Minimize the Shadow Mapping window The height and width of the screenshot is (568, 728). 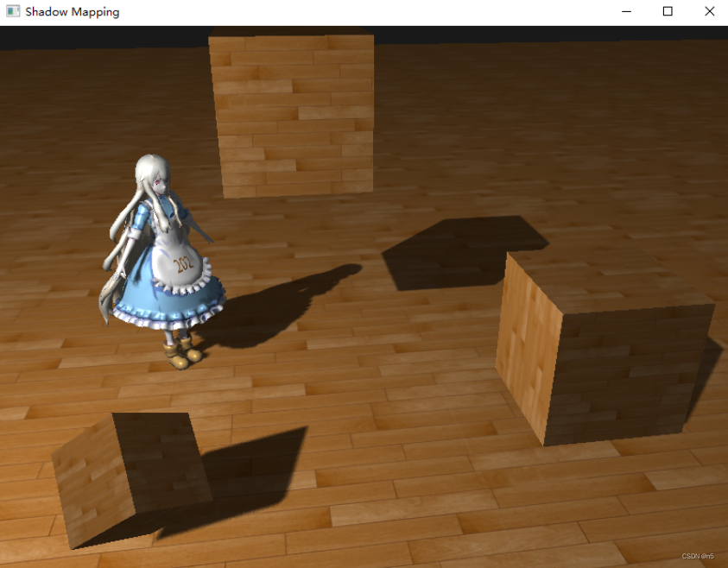point(626,11)
